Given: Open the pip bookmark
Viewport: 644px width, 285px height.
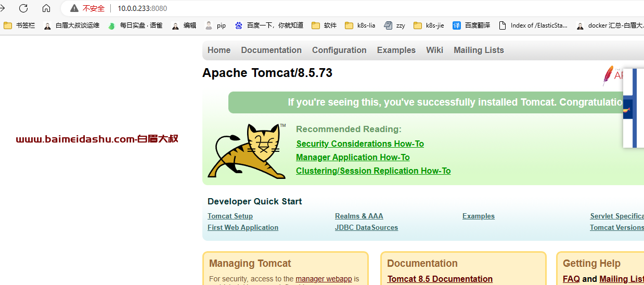Looking at the screenshot, I should (x=215, y=25).
